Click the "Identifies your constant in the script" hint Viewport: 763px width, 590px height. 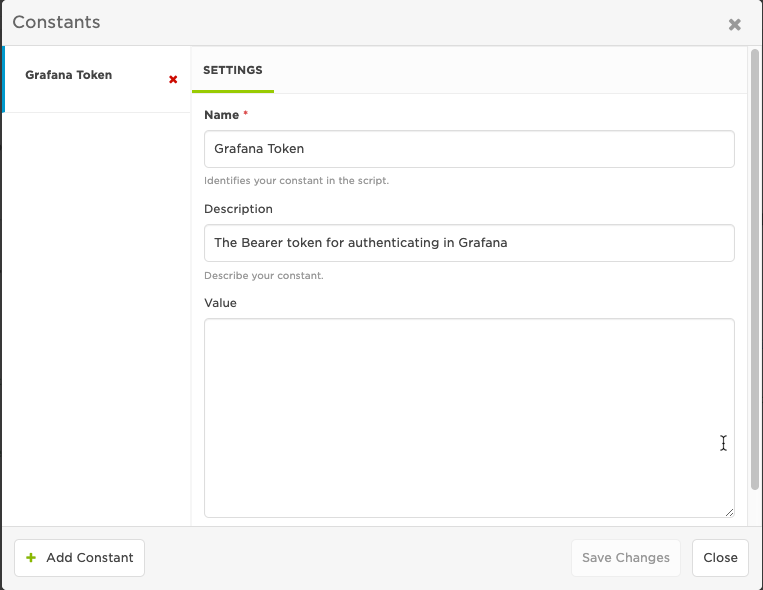(x=296, y=181)
